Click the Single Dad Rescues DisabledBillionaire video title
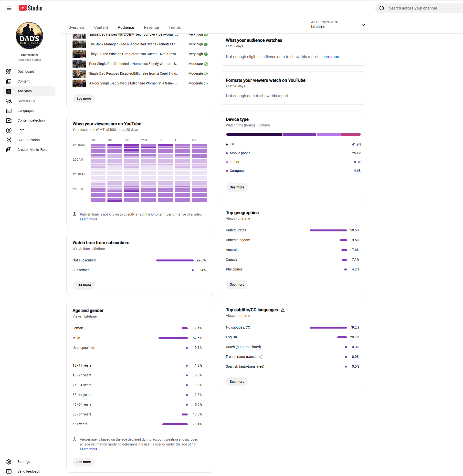 [134, 74]
